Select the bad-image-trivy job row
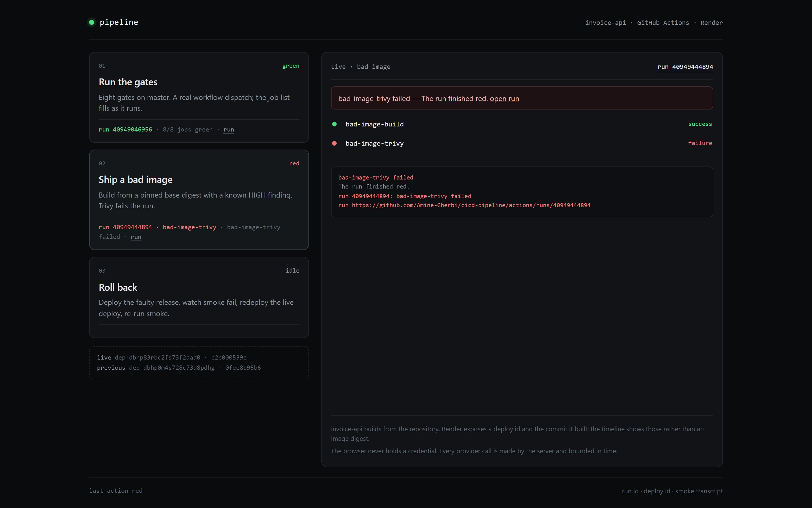Image resolution: width=812 pixels, height=508 pixels. [522, 143]
